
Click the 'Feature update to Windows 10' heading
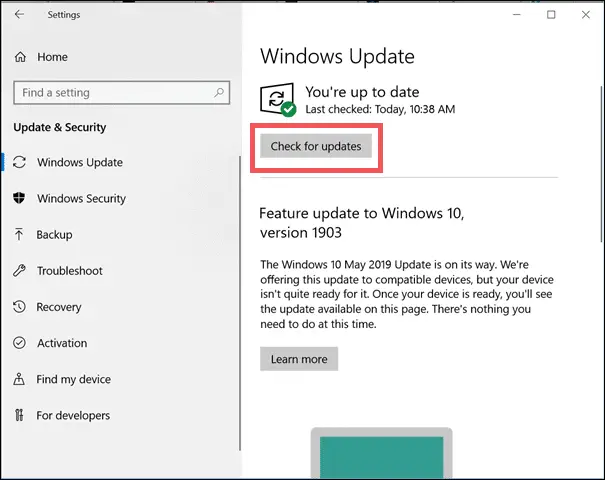(362, 223)
